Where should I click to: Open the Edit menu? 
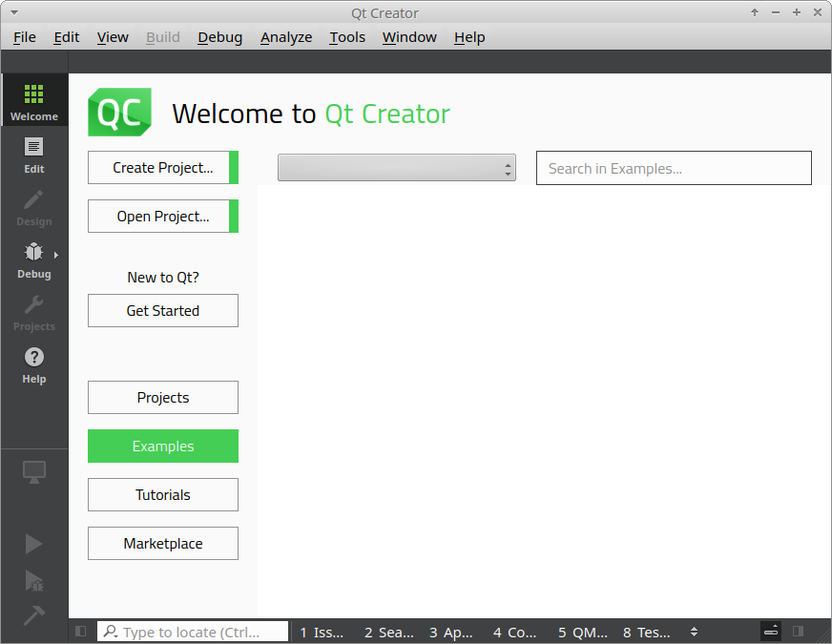(67, 37)
